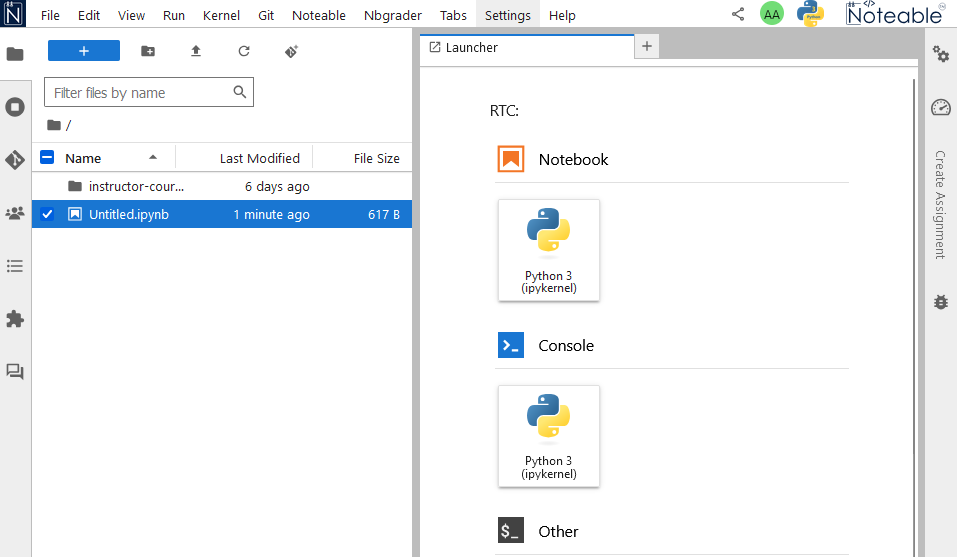
Task: Switch to the Launcher tab
Action: tap(472, 47)
